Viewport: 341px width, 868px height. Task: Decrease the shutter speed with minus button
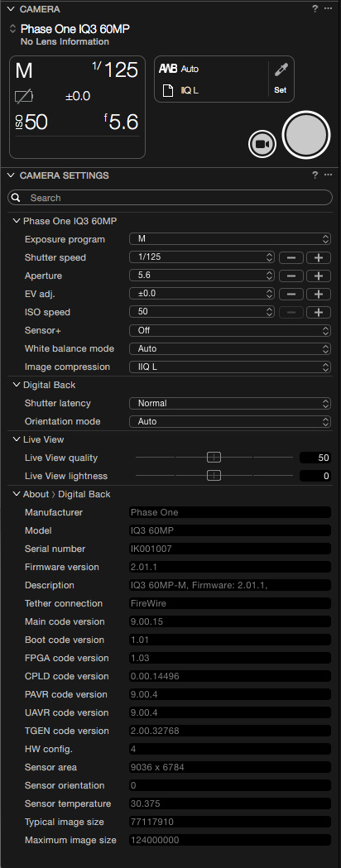click(291, 257)
